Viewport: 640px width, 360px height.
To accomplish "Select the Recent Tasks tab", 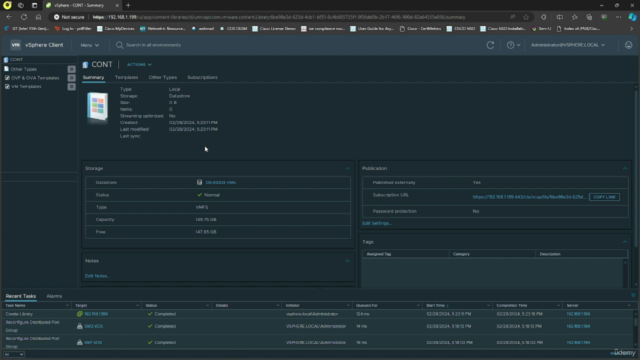I will pos(21,296).
